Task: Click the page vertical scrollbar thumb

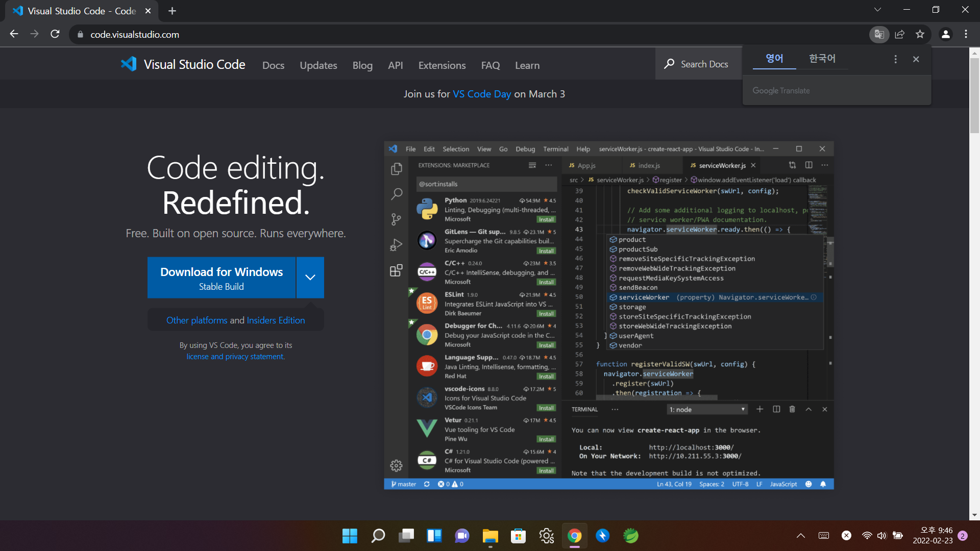Action: click(974, 94)
